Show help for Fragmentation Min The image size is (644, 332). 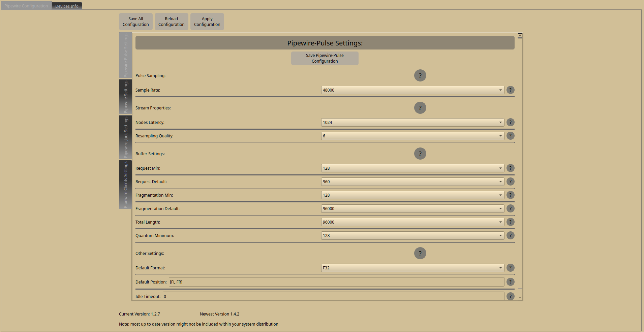[x=510, y=195]
